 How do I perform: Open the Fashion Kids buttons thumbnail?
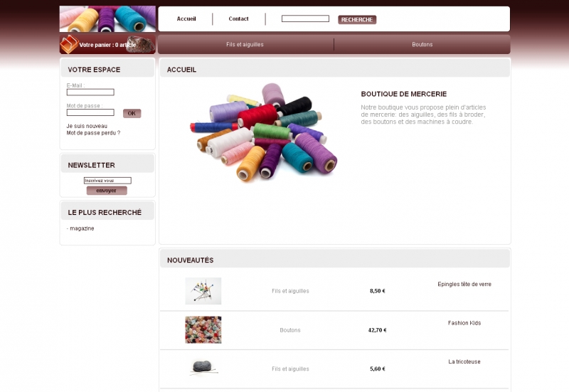point(203,330)
